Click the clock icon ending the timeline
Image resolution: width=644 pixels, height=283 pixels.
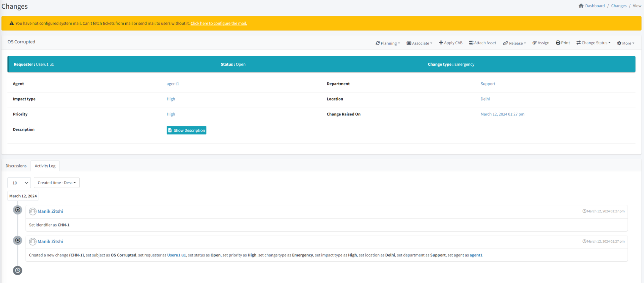coord(17,270)
